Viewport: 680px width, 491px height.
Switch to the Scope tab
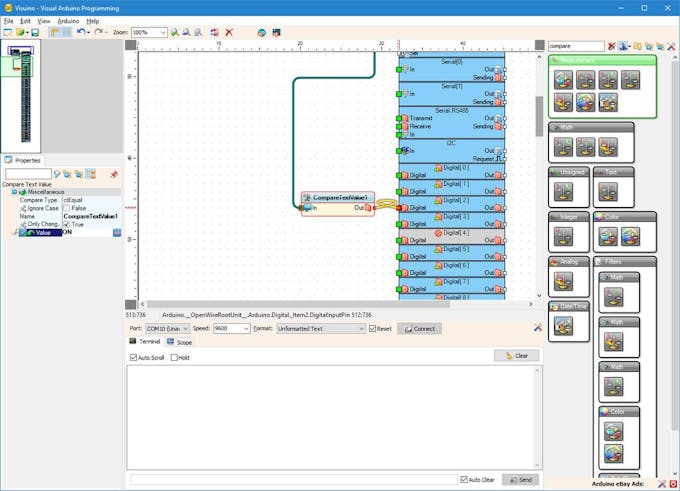(180, 342)
